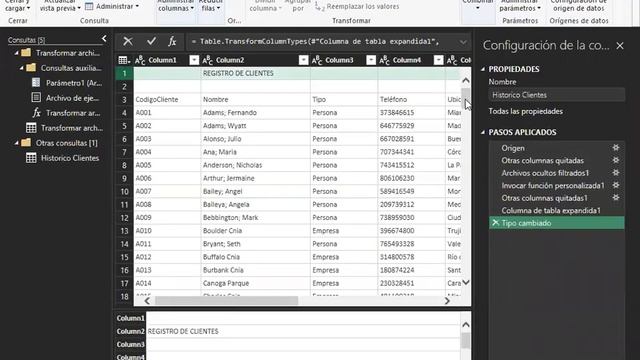The height and width of the screenshot is (360, 640).
Task: Open Column3 filter dropdown
Action: (x=371, y=60)
